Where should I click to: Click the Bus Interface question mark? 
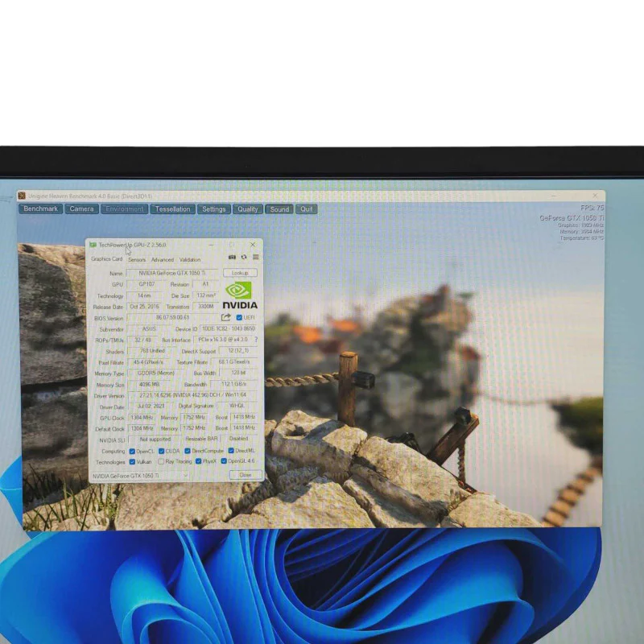pyautogui.click(x=256, y=340)
